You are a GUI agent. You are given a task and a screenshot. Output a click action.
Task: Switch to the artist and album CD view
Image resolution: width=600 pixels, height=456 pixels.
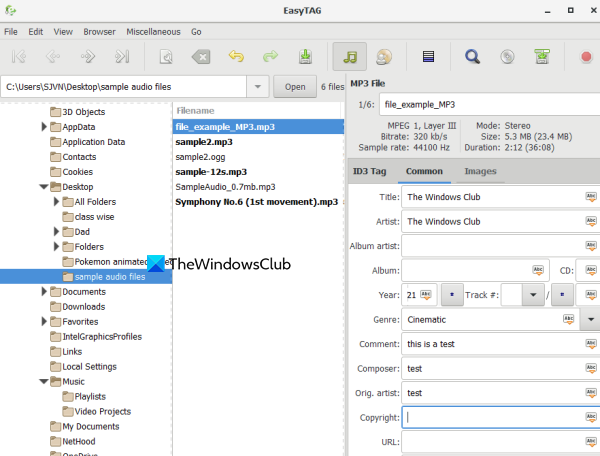tap(384, 57)
